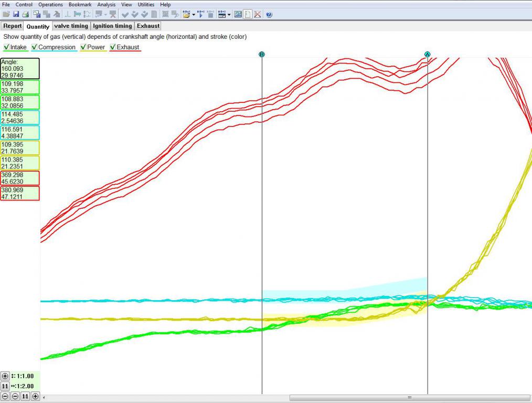
Task: Click the greyed document page icon
Action: tap(154, 14)
